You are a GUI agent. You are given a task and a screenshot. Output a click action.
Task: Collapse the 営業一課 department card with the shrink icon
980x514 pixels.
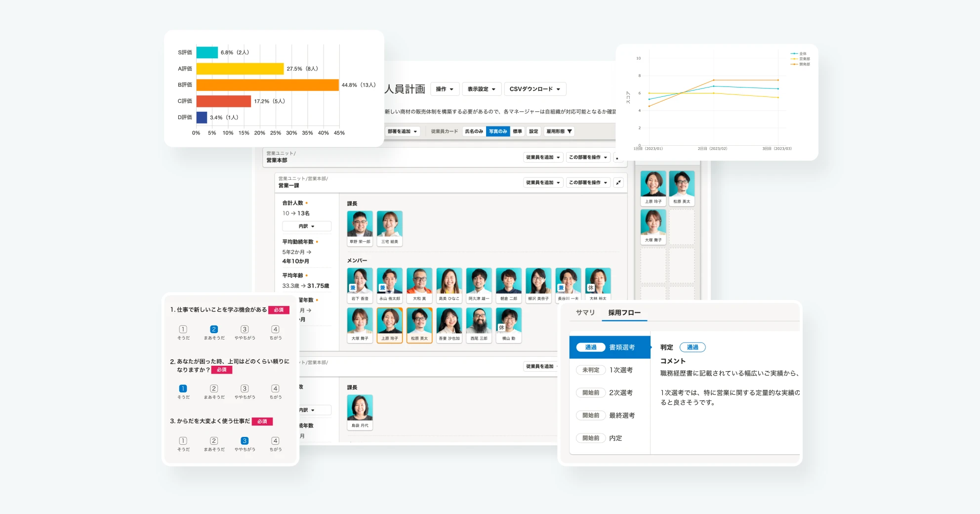618,182
